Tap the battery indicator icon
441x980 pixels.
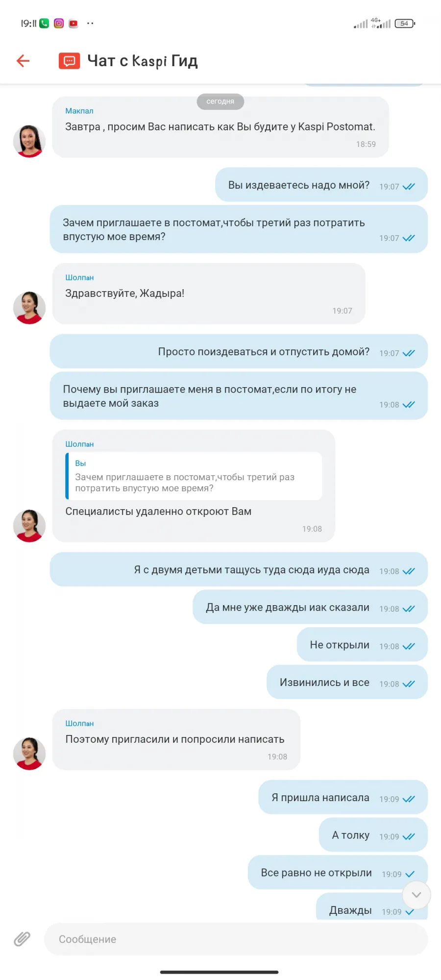[405, 23]
